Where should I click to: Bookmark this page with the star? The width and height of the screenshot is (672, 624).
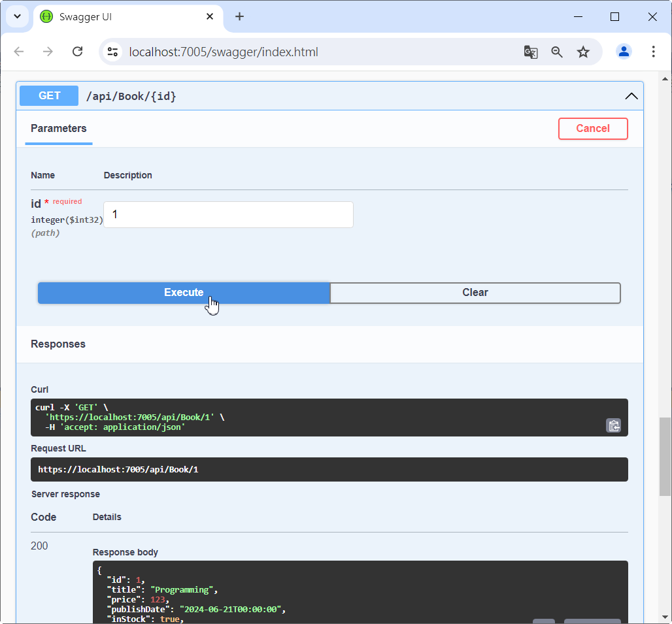(583, 52)
